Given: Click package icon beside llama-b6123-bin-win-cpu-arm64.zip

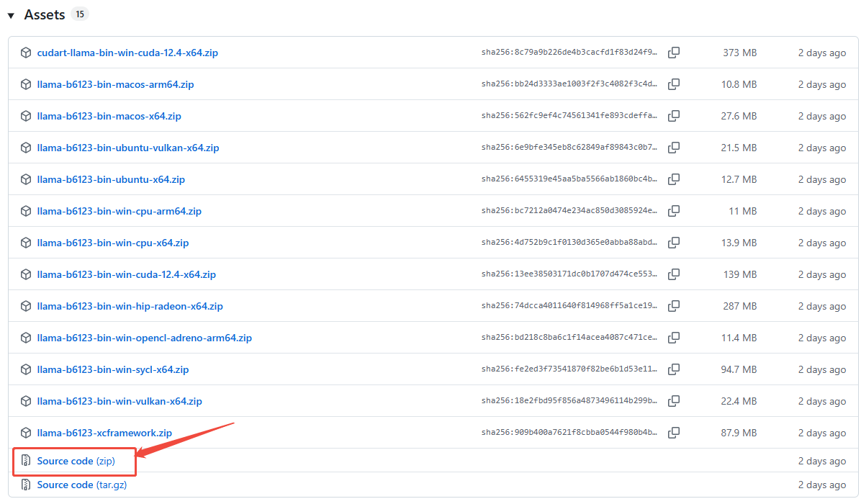Looking at the screenshot, I should pyautogui.click(x=26, y=212).
